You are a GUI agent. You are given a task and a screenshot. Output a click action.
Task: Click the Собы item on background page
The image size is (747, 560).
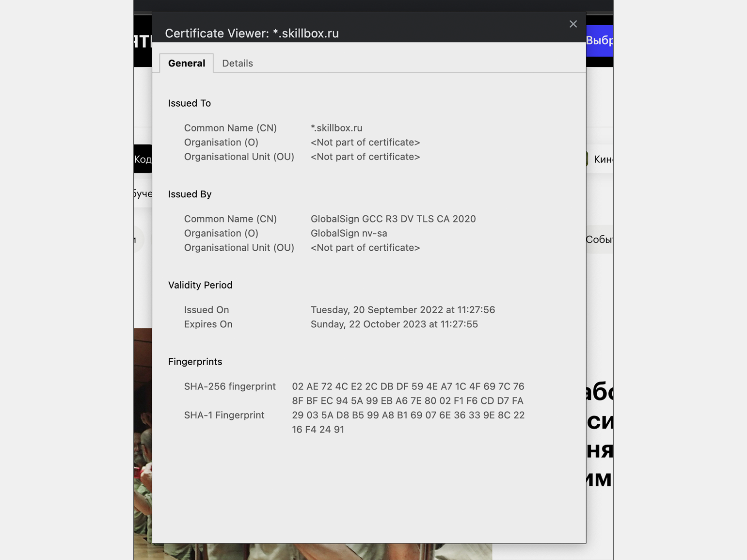[600, 240]
